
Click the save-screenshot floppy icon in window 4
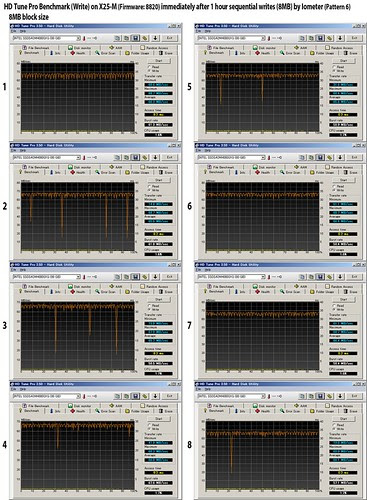coord(135,396)
